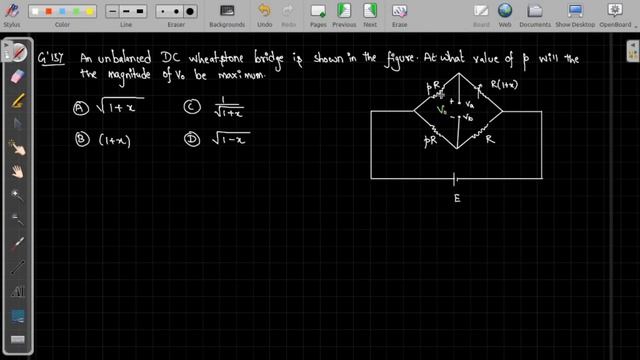Select the Draw lines tool
Image resolution: width=640 pixels, height=360 pixels.
click(x=17, y=267)
